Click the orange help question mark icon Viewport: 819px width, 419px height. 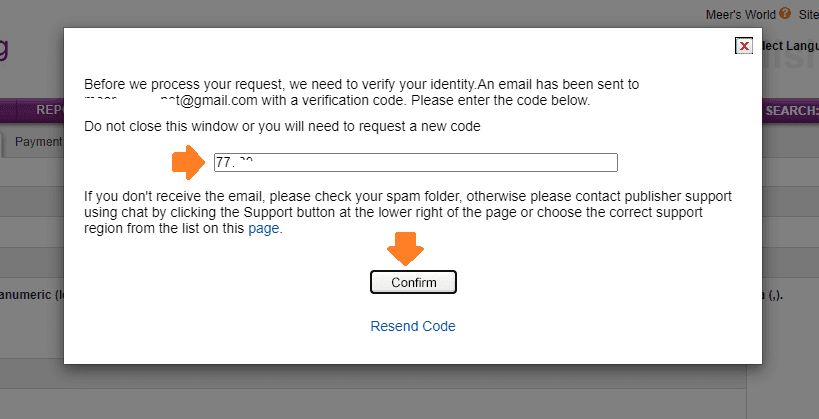tap(785, 13)
